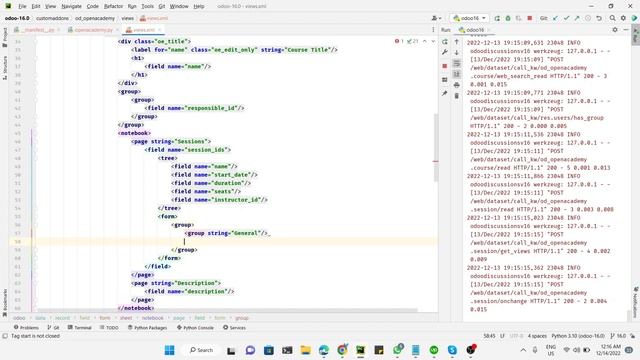Open the Refactor menu
This screenshot has width=640, height=360.
(113, 7)
